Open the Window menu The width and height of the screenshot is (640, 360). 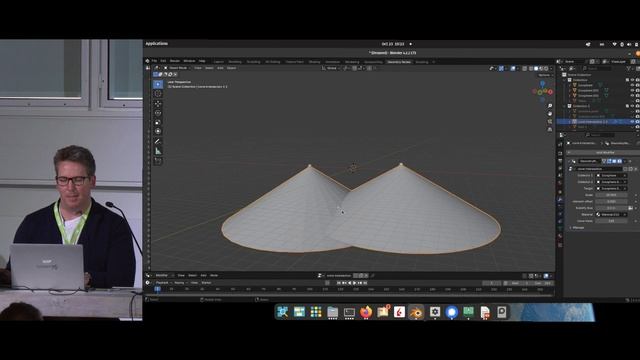(189, 61)
